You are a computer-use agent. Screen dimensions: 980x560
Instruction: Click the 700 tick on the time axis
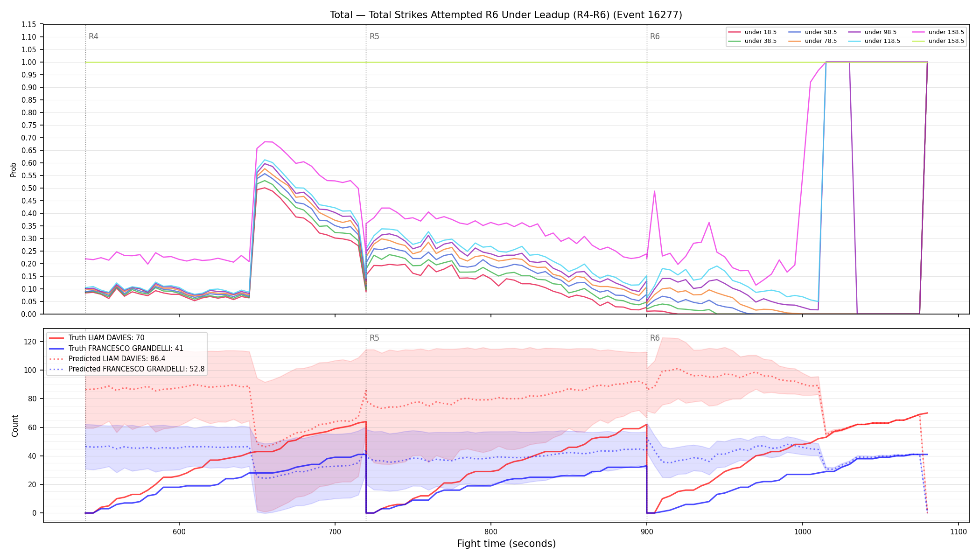pyautogui.click(x=335, y=532)
